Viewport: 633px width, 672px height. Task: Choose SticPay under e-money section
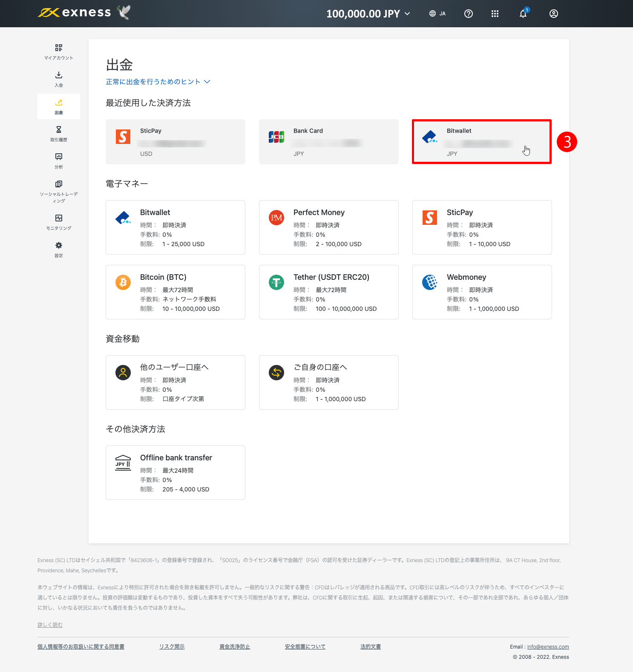click(x=482, y=227)
